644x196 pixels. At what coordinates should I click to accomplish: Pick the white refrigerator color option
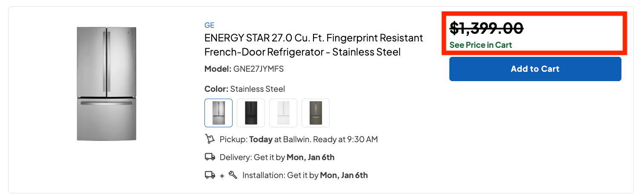pyautogui.click(x=283, y=113)
